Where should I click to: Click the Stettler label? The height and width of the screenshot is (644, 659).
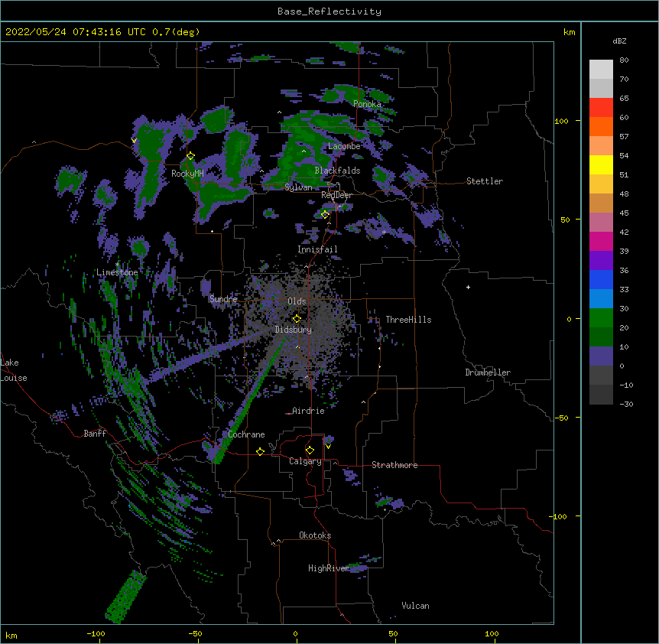[485, 181]
